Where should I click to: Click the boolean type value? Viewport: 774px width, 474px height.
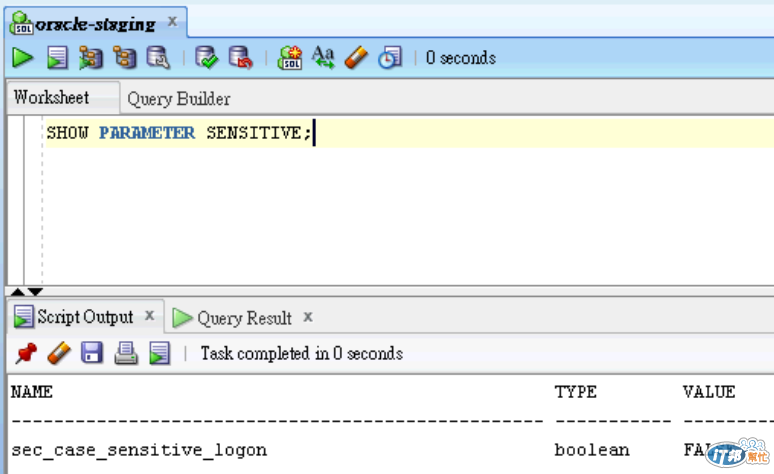(x=592, y=450)
